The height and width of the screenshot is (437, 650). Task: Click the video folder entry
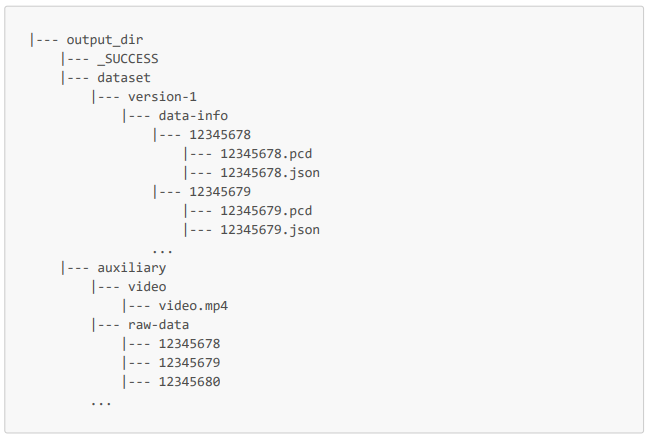147,287
